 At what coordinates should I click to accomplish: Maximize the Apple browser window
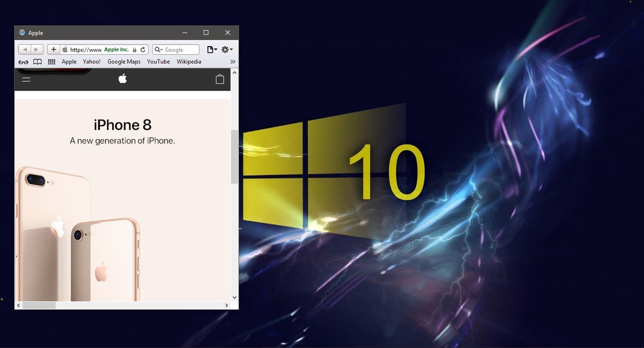tap(206, 32)
